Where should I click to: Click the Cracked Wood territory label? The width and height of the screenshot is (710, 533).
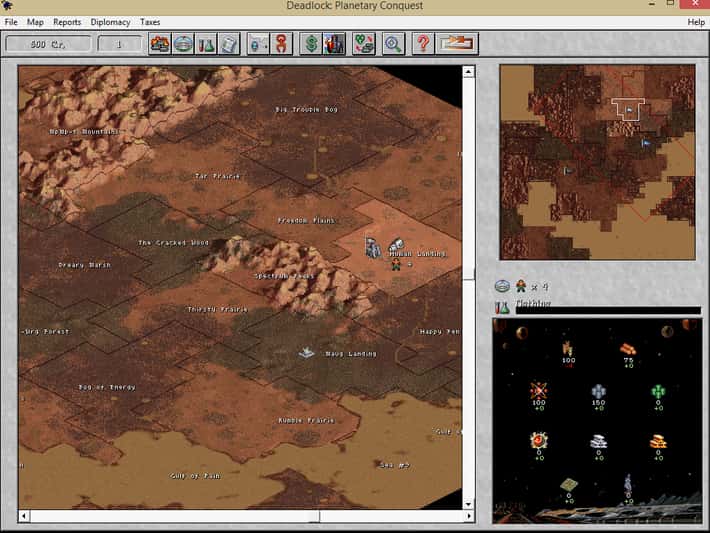pyautogui.click(x=173, y=243)
